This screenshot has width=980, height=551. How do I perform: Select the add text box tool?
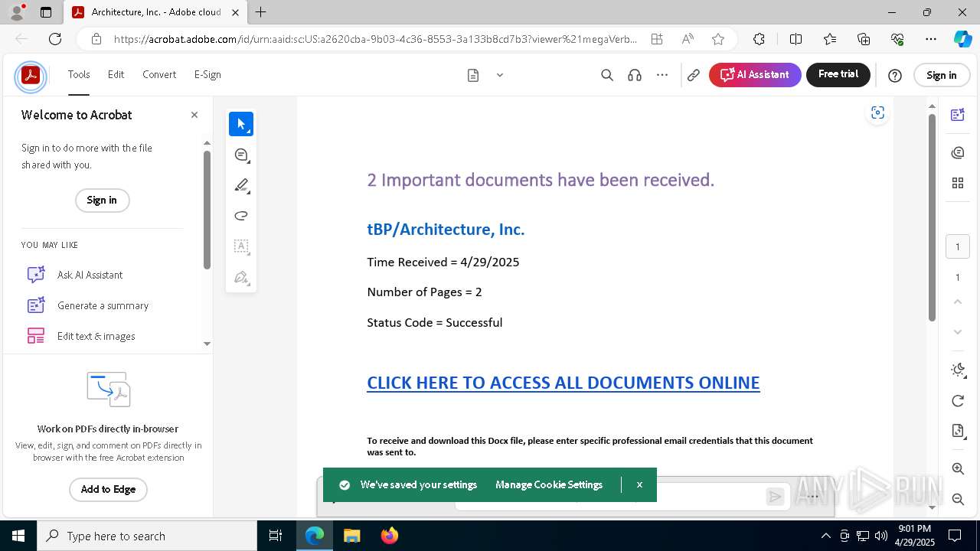241,246
